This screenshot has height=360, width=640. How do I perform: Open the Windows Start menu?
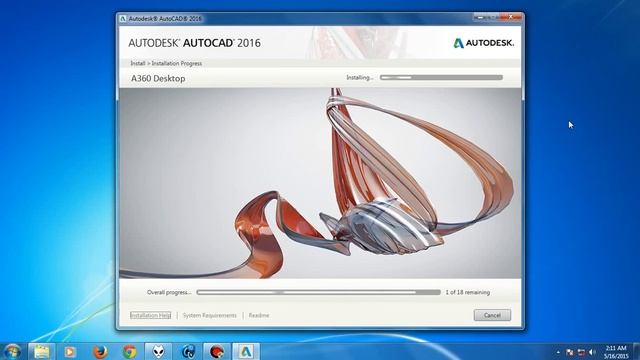point(12,351)
